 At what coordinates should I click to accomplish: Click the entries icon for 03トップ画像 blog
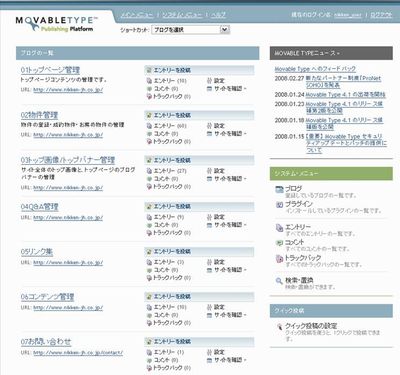pos(149,171)
